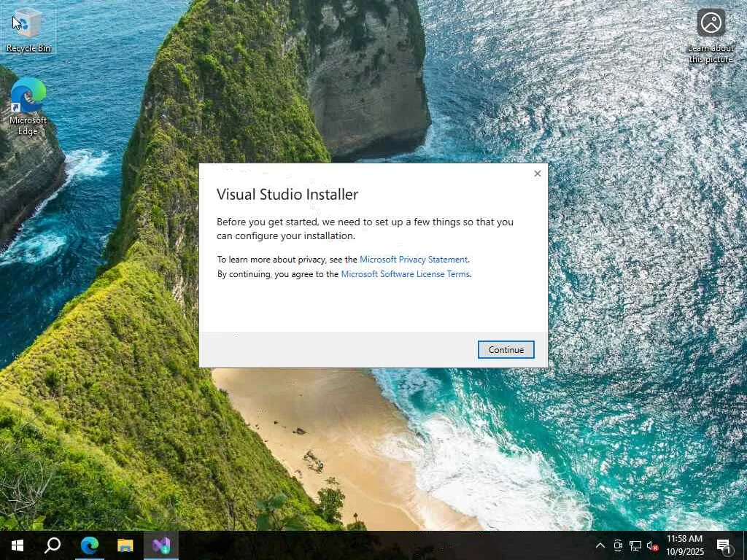This screenshot has width=747, height=560.
Task: Expand the hidden system tray icons chevron
Action: click(x=600, y=545)
